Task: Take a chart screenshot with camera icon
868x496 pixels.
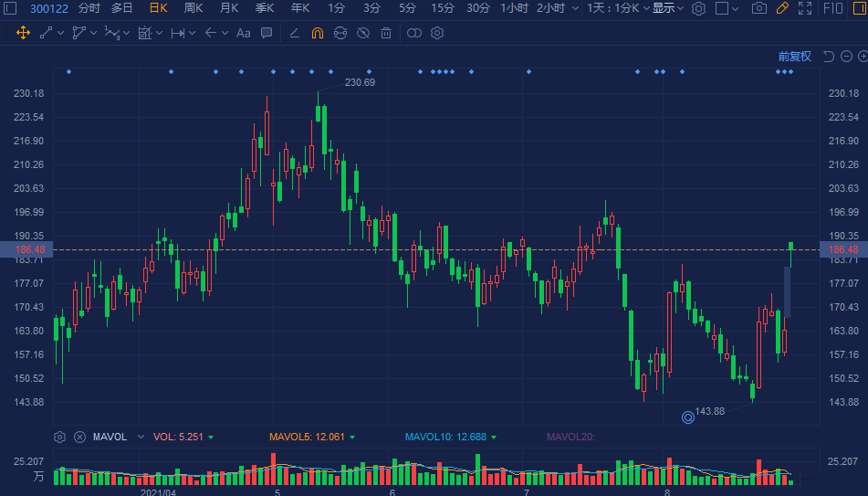Action: click(759, 8)
